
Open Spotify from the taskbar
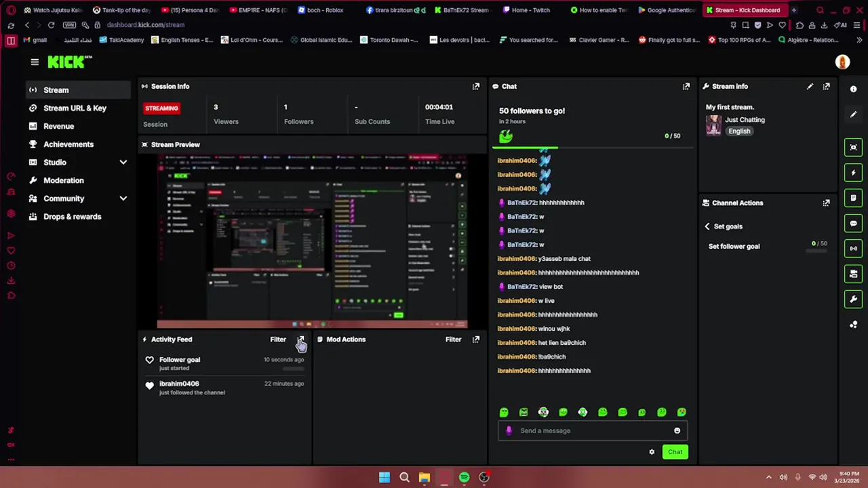[464, 477]
